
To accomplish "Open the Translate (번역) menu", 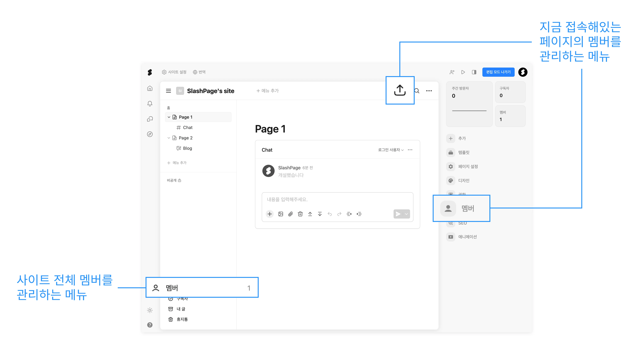I will (x=199, y=72).
